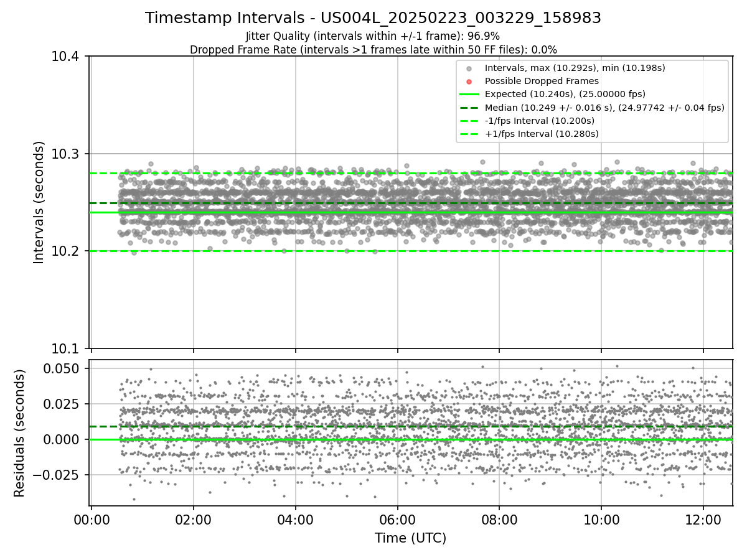Image resolution: width=747 pixels, height=560 pixels.
Task: Click the 0.025 tick label on the residuals axis
Action: (x=62, y=404)
